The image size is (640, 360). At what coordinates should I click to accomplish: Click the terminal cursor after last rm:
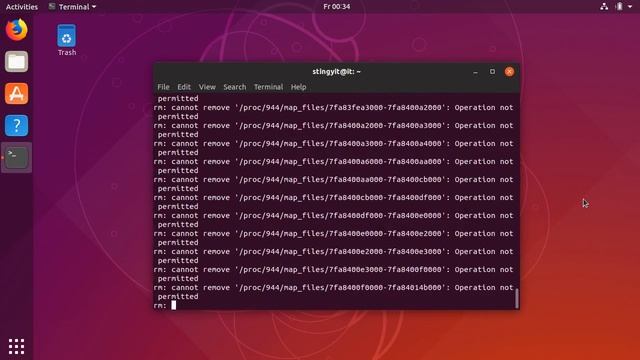tap(173, 305)
